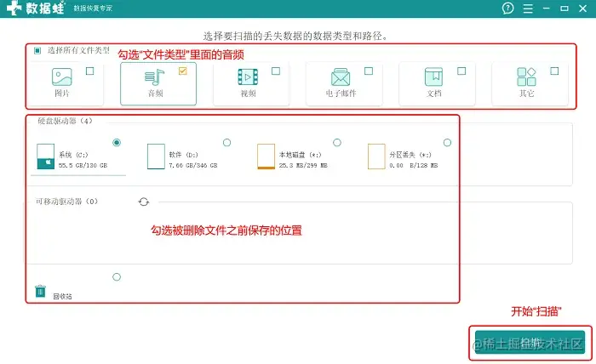596x364 pixels.
Task: Click the 25.3 MB/299 MB size text
Action: pos(303,166)
